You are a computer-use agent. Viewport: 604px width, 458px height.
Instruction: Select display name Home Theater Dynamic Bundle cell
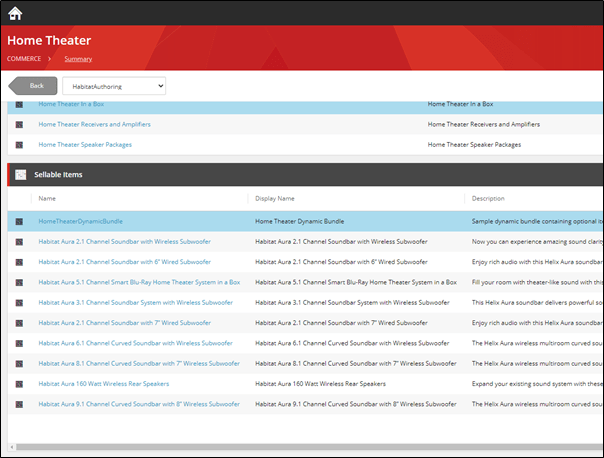(x=300, y=221)
